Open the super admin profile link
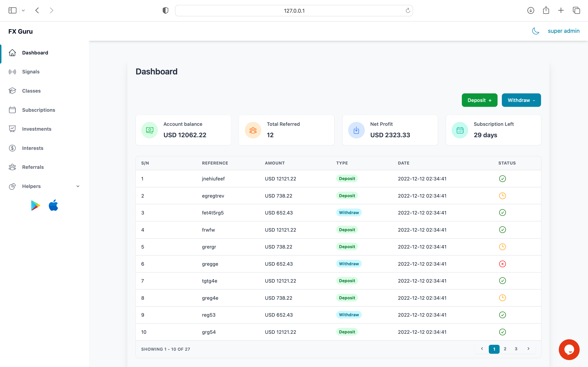Viewport: 588px width, 367px height. coord(563,31)
